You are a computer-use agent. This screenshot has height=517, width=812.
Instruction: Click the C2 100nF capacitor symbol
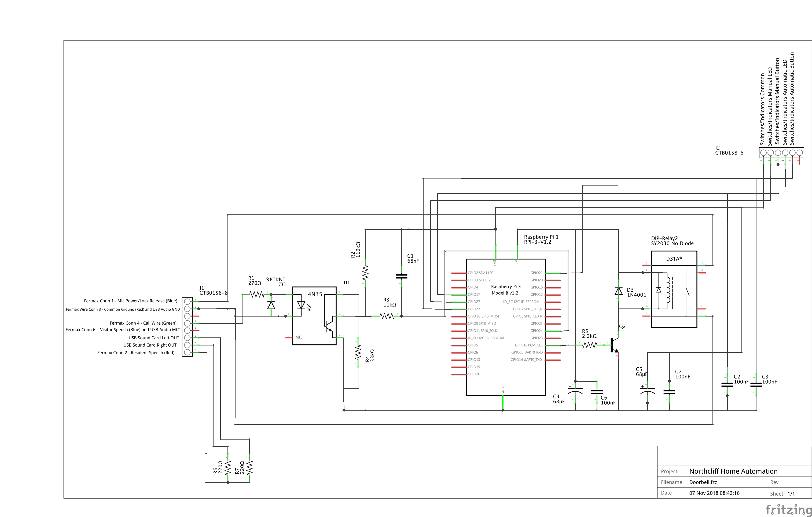point(727,385)
